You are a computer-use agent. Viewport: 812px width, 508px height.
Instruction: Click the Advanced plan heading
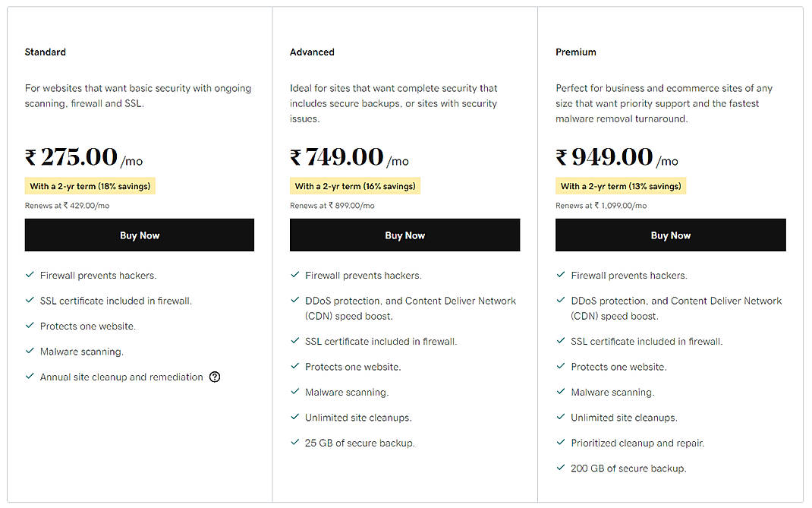(x=312, y=52)
